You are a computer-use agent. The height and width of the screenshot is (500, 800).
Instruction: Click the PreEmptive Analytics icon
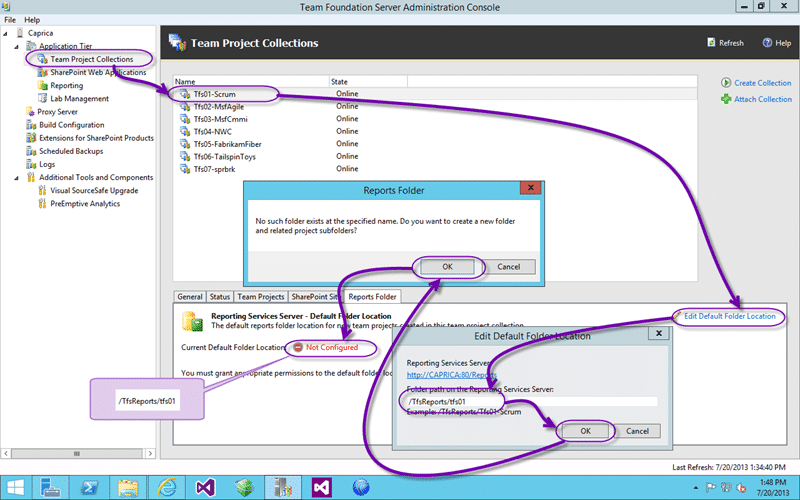tap(42, 204)
